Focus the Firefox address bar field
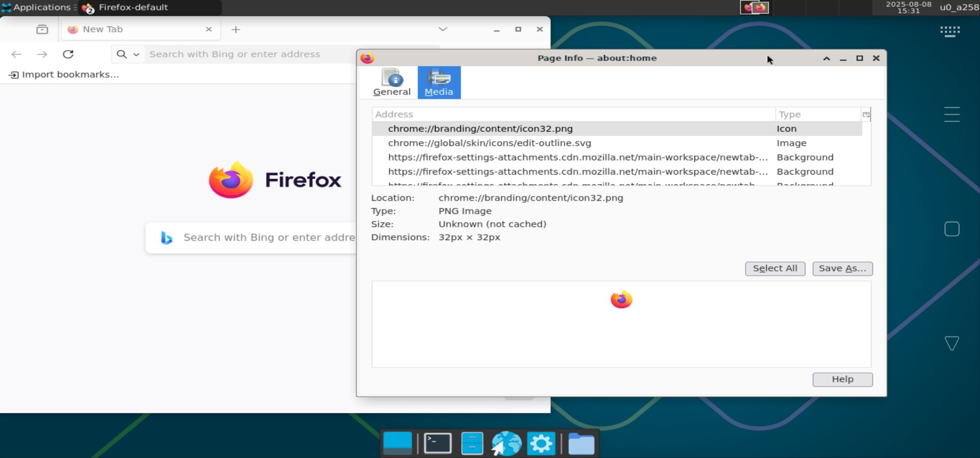 point(250,54)
